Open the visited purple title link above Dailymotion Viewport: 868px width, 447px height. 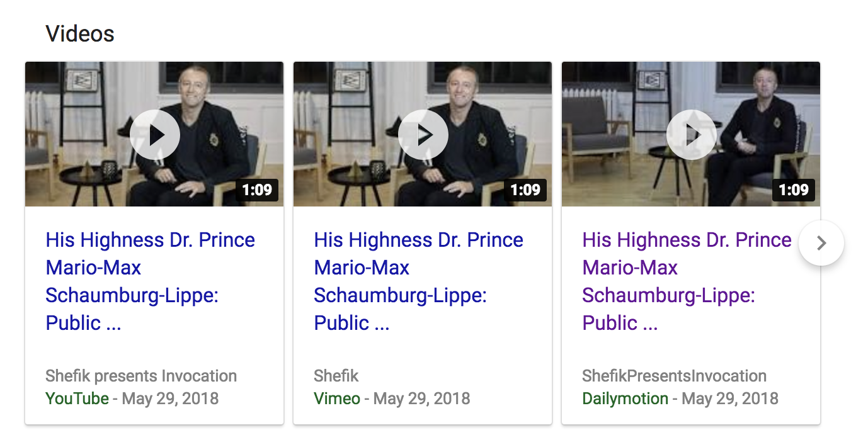pos(687,281)
